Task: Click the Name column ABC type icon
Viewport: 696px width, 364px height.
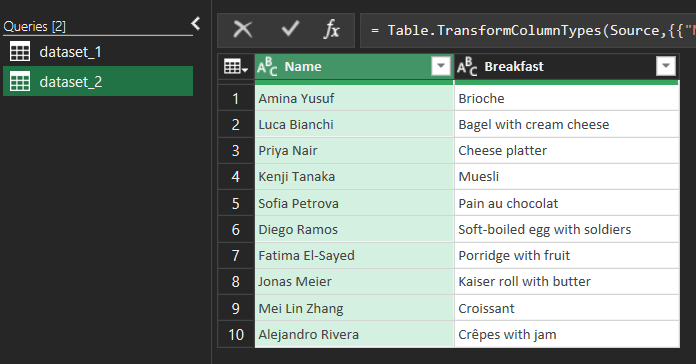Action: pos(267,67)
